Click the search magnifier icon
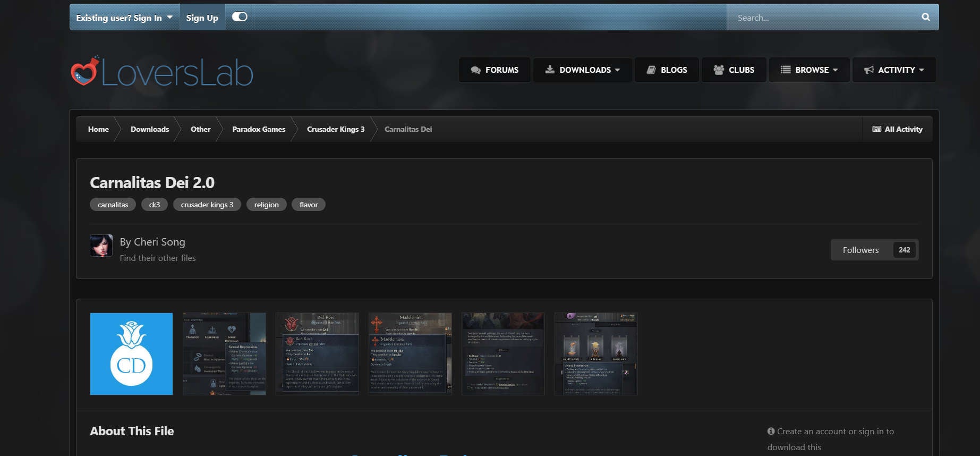The width and height of the screenshot is (980, 456). tap(925, 17)
